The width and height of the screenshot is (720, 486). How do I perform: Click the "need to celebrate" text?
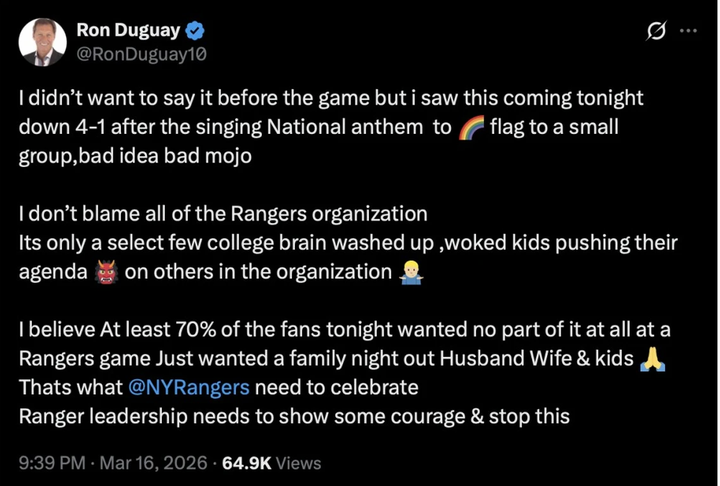click(336, 386)
